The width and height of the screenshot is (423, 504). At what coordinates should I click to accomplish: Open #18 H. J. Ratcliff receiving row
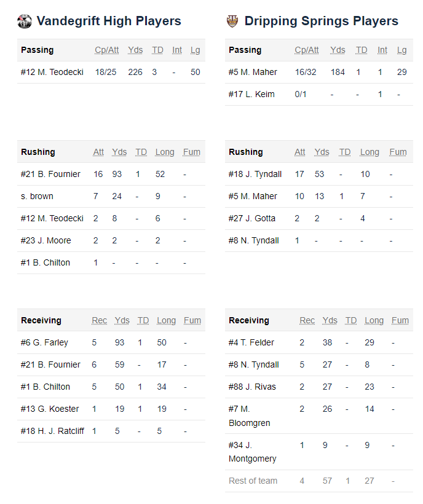(x=111, y=431)
